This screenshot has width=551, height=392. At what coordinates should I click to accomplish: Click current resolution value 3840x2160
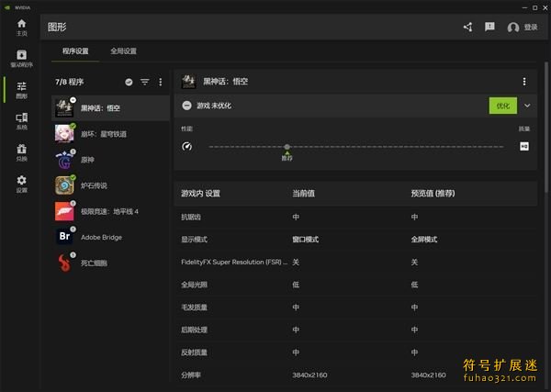[x=309, y=375]
